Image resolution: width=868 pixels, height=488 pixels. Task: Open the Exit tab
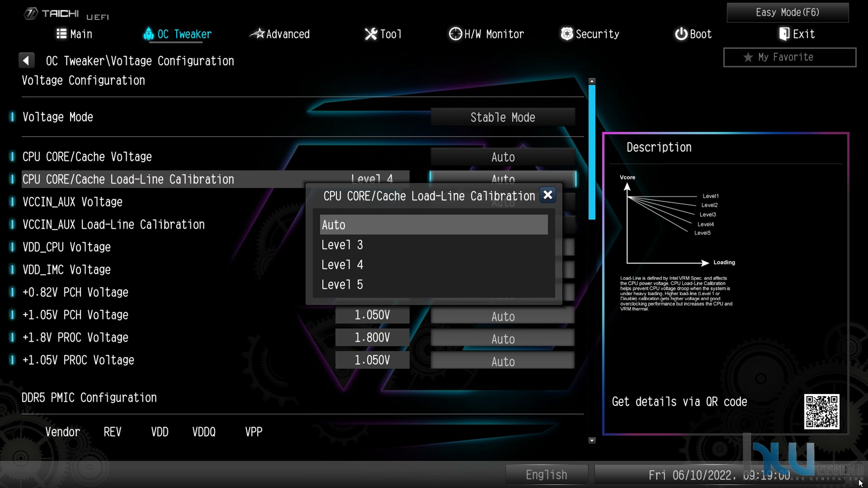797,34
